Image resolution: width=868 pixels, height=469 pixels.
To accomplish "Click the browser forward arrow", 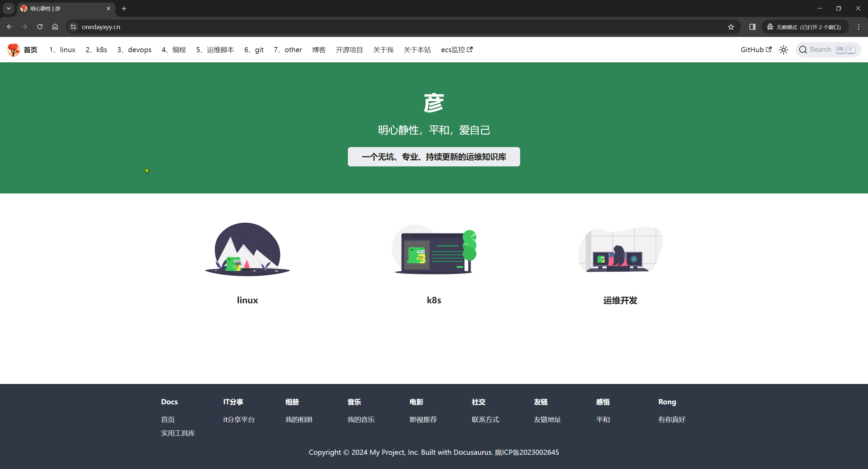I will (x=24, y=27).
